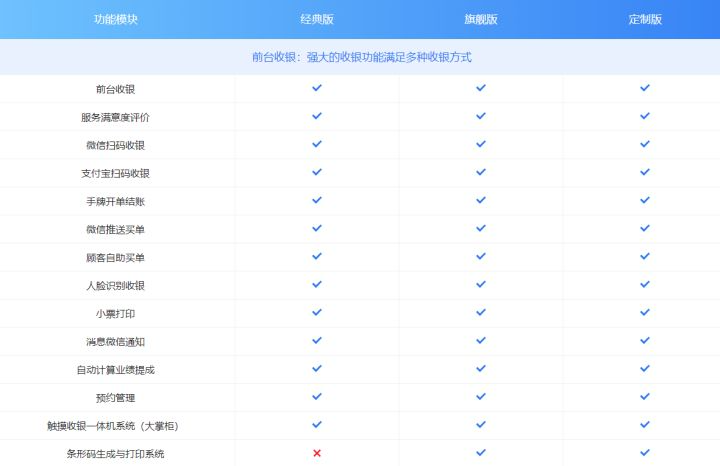Click the 定制版 checkmark for 小票打印

click(645, 312)
